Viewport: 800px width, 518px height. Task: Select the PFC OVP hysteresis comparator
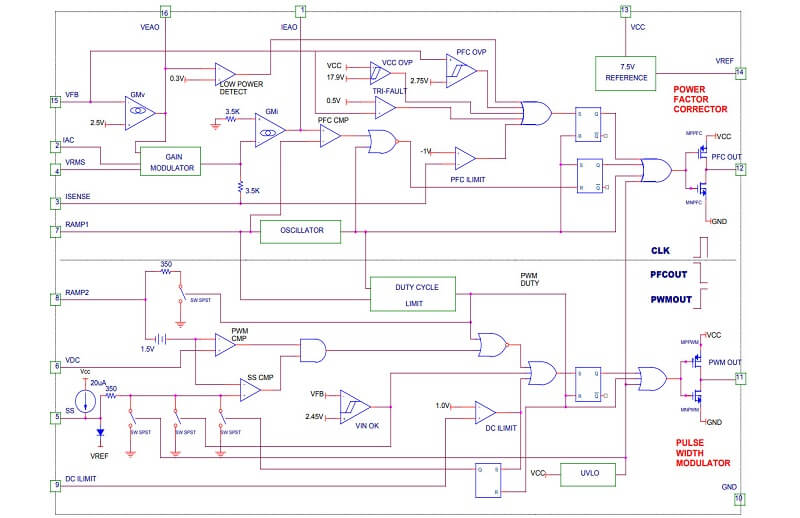click(x=461, y=71)
